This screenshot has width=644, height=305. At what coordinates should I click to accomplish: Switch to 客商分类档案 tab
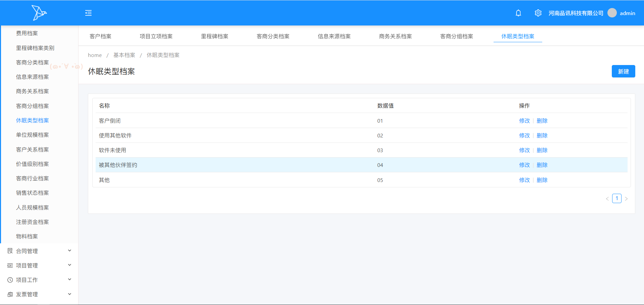click(x=273, y=36)
